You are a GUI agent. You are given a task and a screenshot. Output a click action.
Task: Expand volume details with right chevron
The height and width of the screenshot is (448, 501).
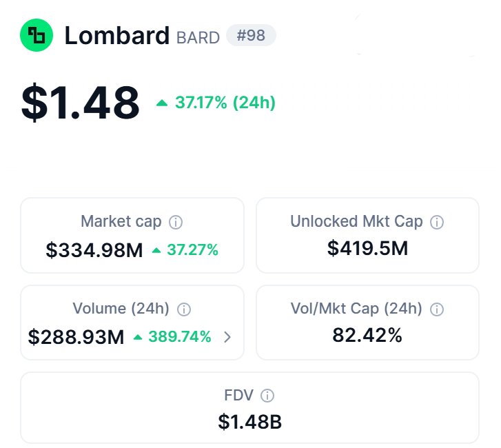(227, 337)
